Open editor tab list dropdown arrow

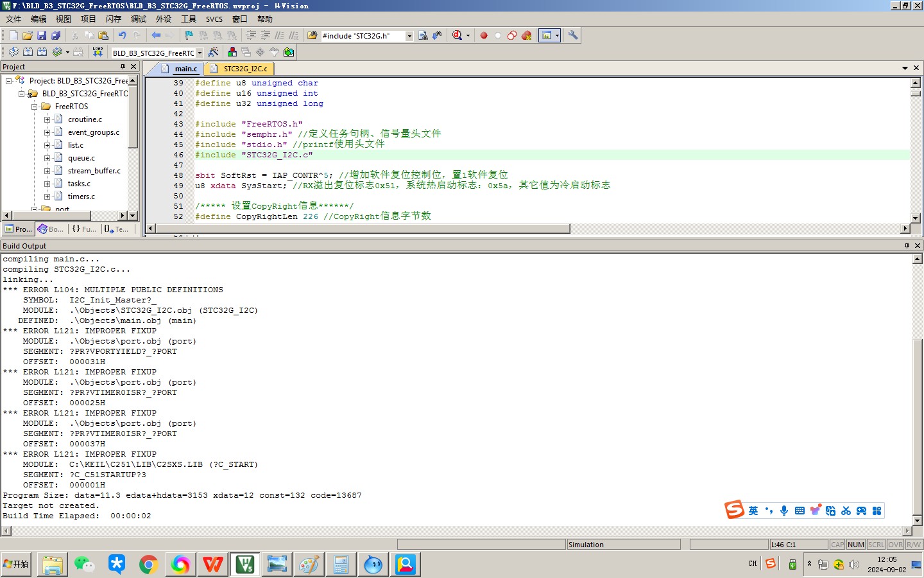pos(905,68)
